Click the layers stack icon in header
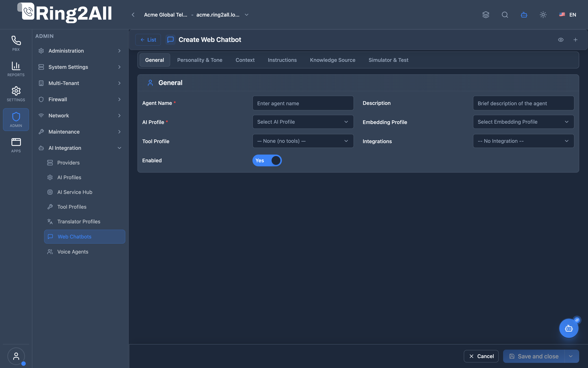The width and height of the screenshot is (588, 368). point(485,15)
